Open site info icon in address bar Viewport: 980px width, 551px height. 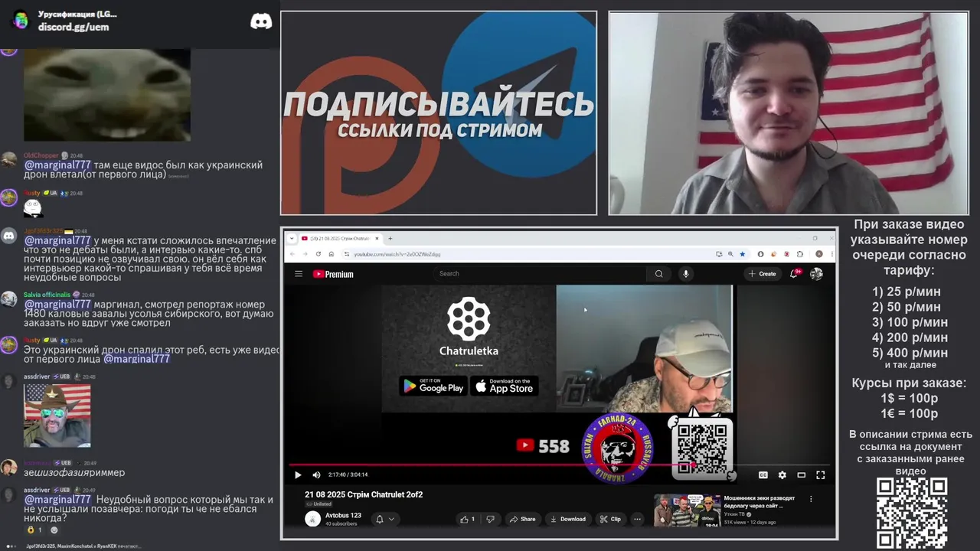tap(346, 254)
